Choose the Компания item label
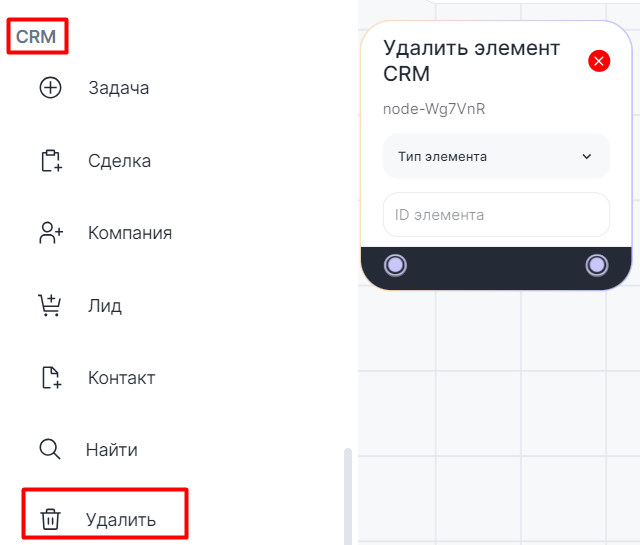Image resolution: width=640 pixels, height=545 pixels. point(130,233)
